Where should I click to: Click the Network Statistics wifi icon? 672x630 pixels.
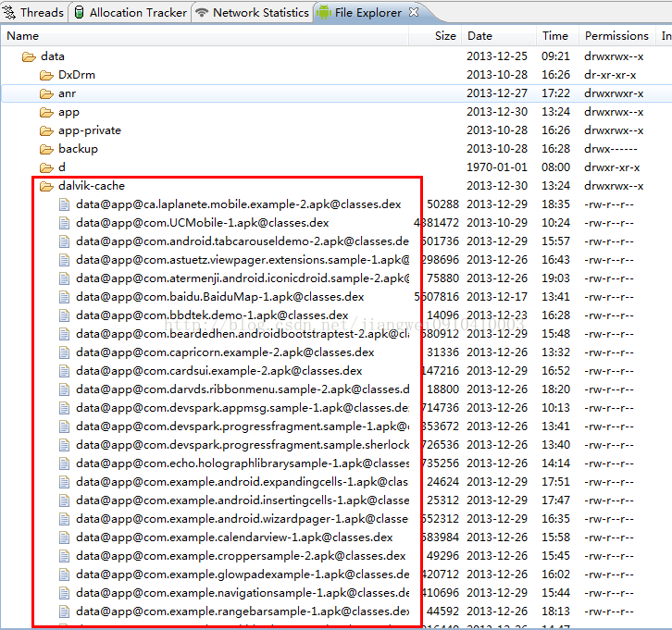(x=202, y=12)
